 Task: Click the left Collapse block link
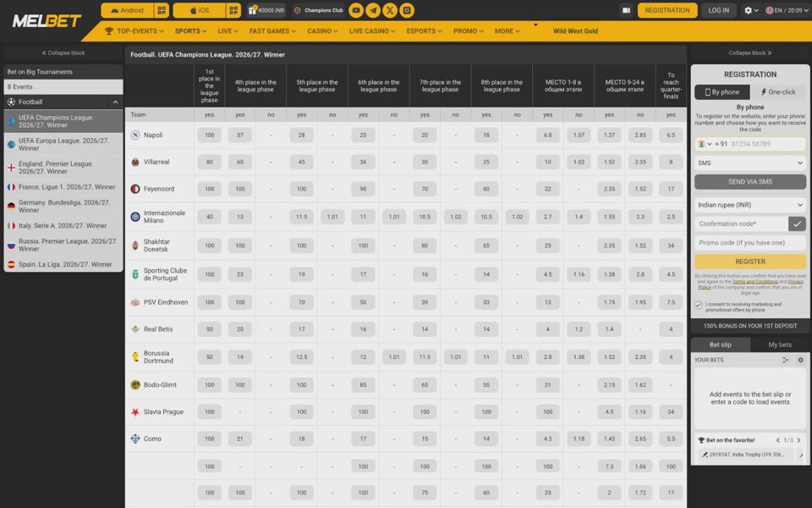pyautogui.click(x=63, y=52)
